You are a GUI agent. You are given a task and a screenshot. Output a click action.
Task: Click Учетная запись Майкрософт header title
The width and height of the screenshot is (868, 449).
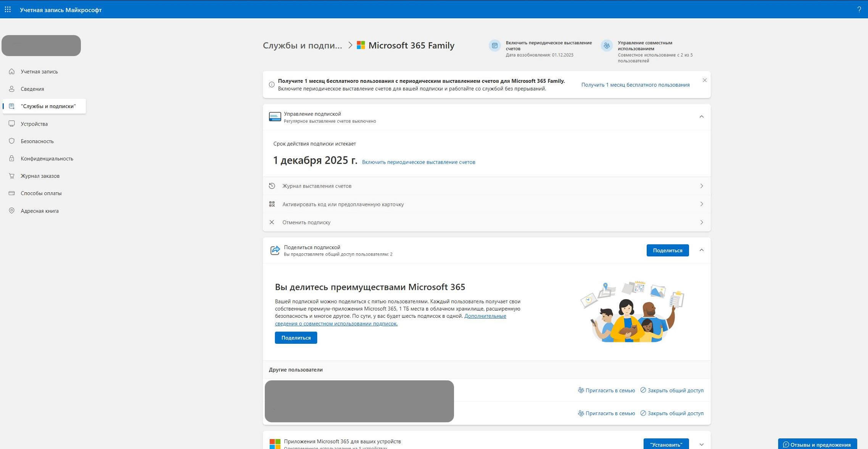[x=61, y=10]
